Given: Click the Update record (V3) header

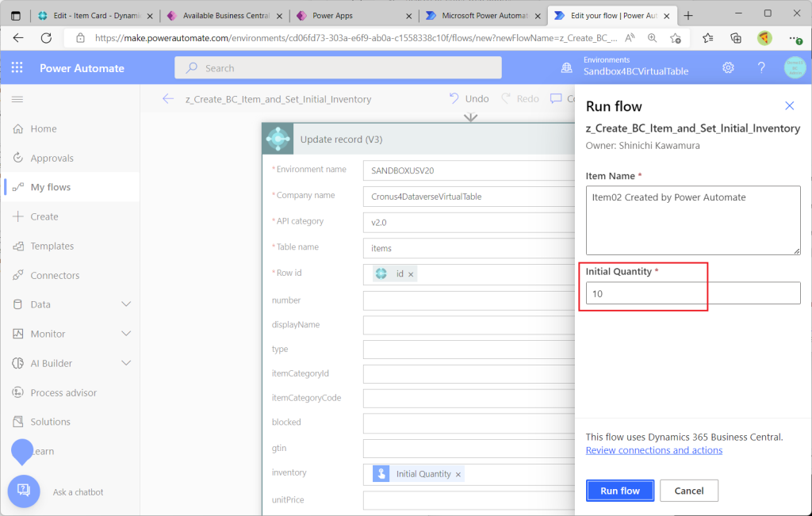Looking at the screenshot, I should 419,140.
